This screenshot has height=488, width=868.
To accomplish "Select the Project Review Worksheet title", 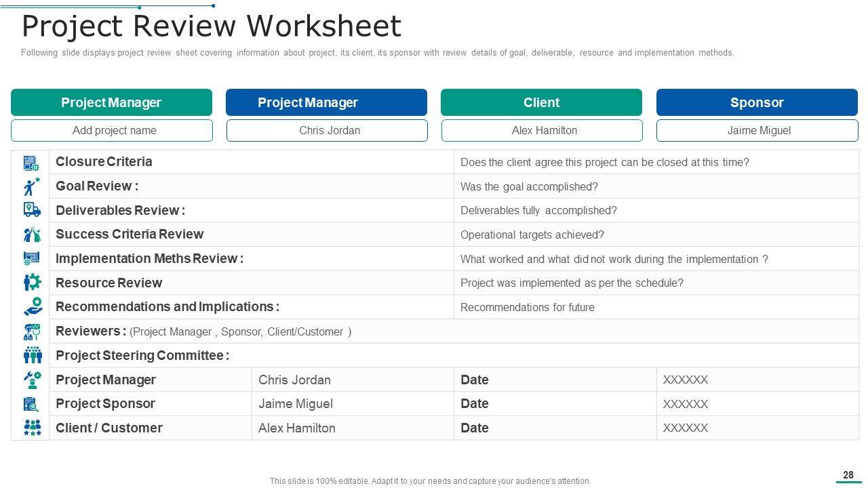I will 212,26.
